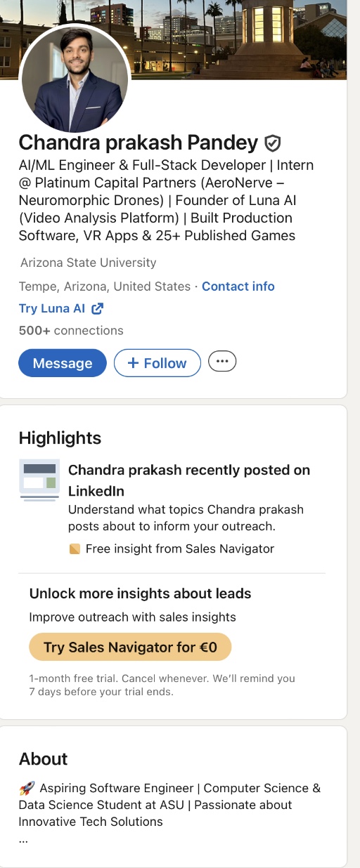The image size is (360, 868).
Task: Expand the truncated About text ellipsis
Action: [23, 839]
